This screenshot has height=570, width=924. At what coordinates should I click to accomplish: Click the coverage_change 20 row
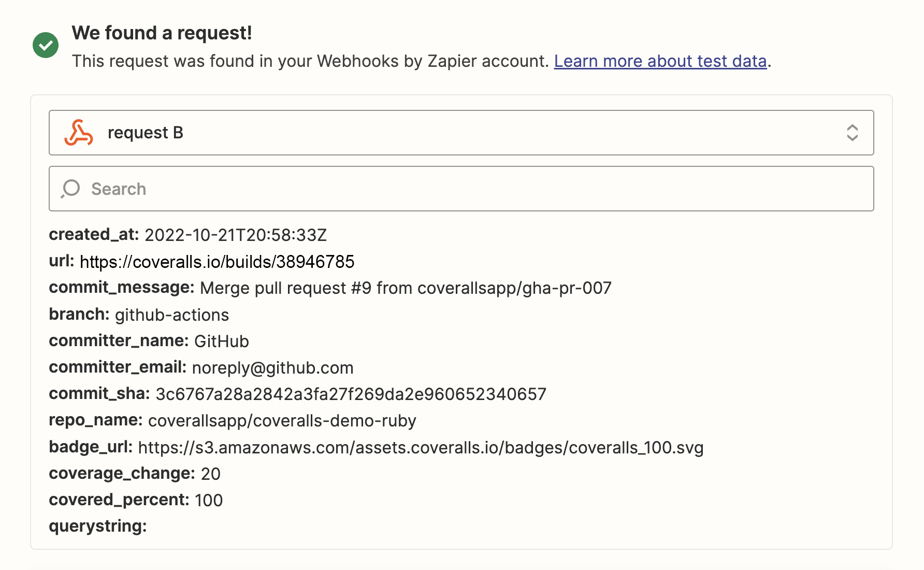[135, 474]
